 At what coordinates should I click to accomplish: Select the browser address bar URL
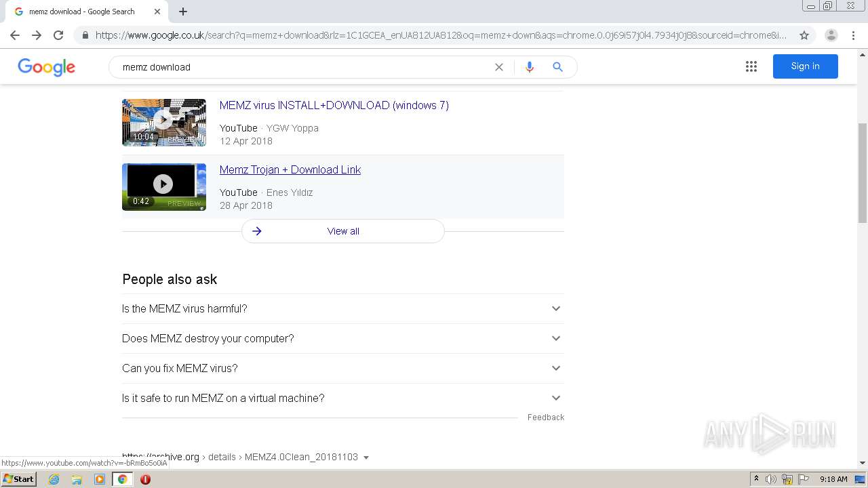[x=441, y=35]
